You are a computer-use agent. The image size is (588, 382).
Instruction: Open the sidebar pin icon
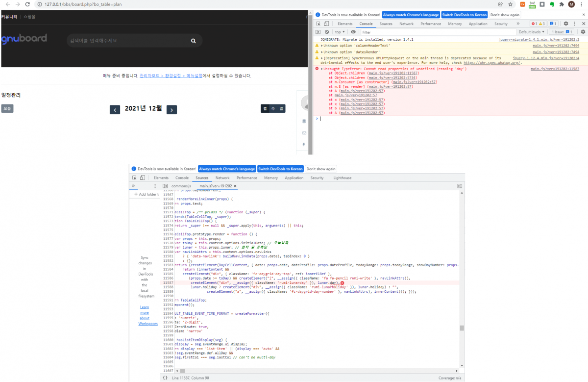304,144
